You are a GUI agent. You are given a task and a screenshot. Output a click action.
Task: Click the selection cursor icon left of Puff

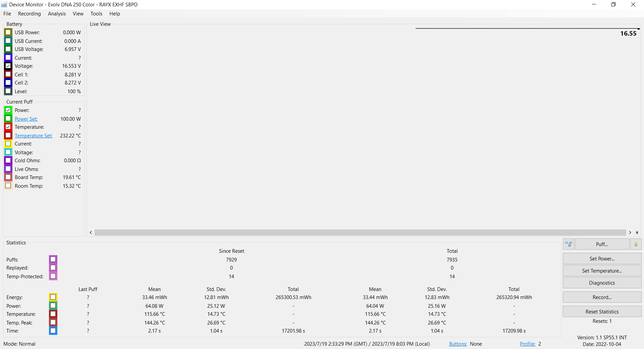click(569, 244)
